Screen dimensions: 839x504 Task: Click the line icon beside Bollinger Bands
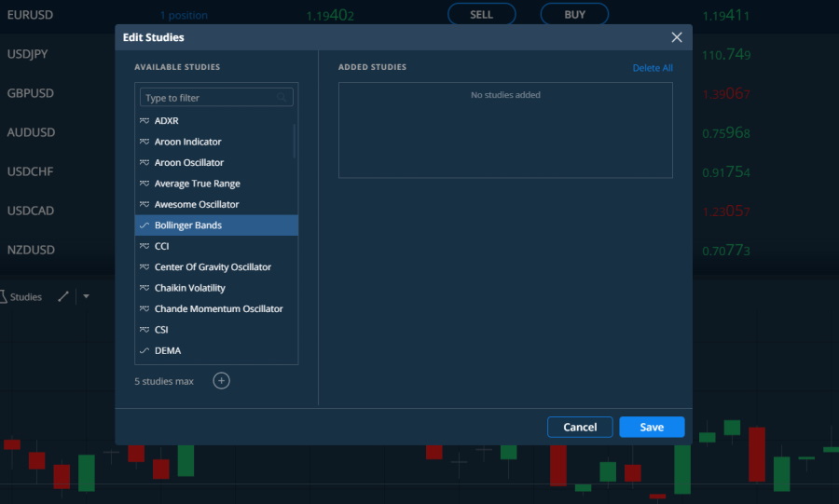click(144, 225)
